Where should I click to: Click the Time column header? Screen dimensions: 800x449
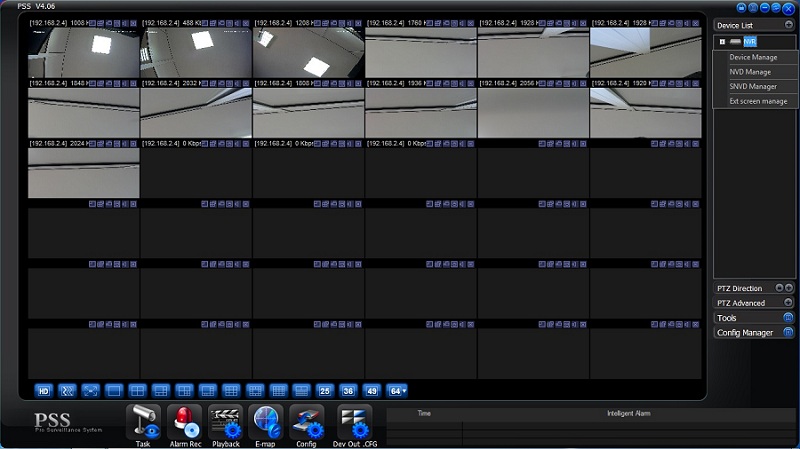click(424, 413)
